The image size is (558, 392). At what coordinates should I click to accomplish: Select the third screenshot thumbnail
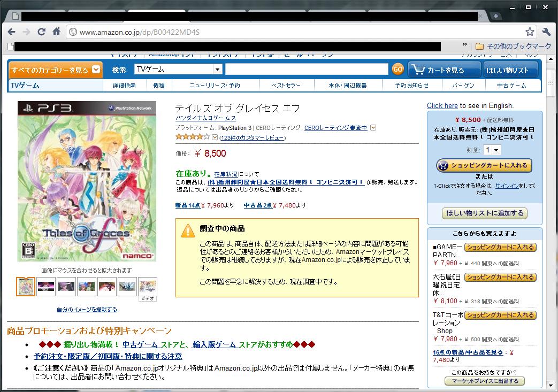click(x=66, y=286)
